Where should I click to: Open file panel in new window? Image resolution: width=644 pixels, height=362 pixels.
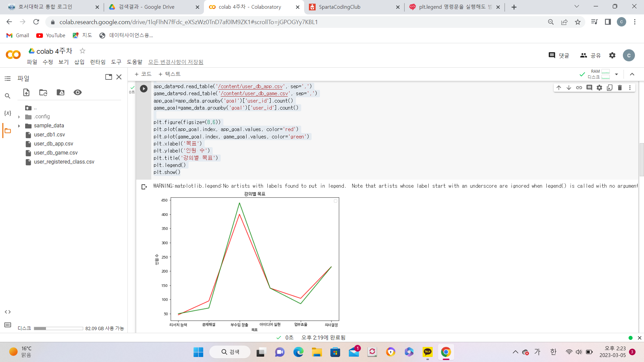[109, 77]
